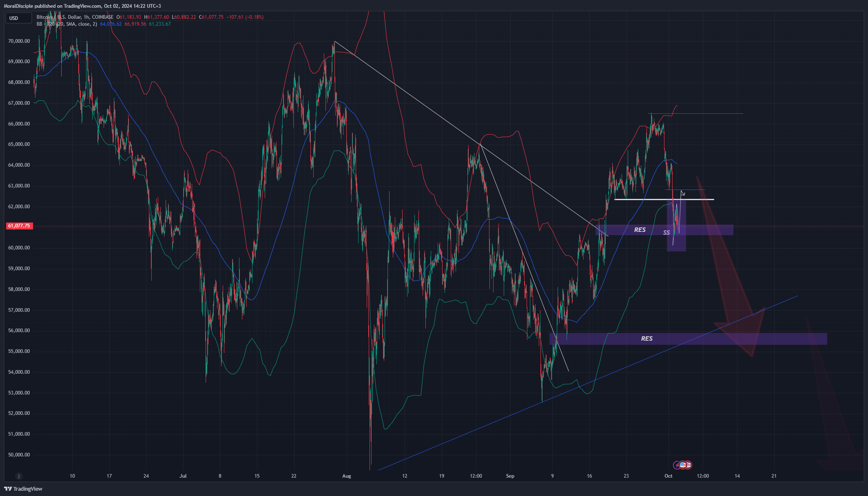Click the change value −107.61 (−0.18%)
Screen dimensions: 868x496
245,17
